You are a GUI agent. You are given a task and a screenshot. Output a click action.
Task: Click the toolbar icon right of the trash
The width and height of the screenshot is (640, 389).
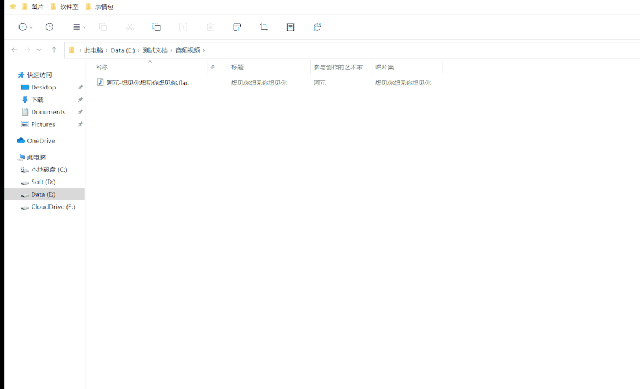pyautogui.click(x=237, y=27)
